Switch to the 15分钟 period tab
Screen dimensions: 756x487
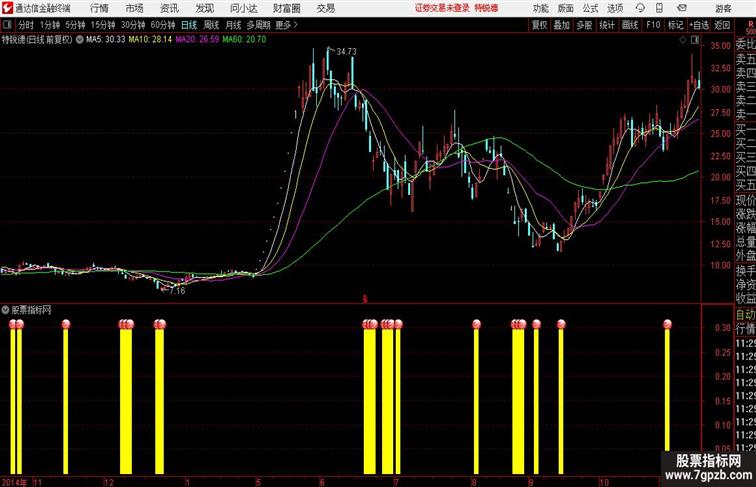(x=103, y=25)
